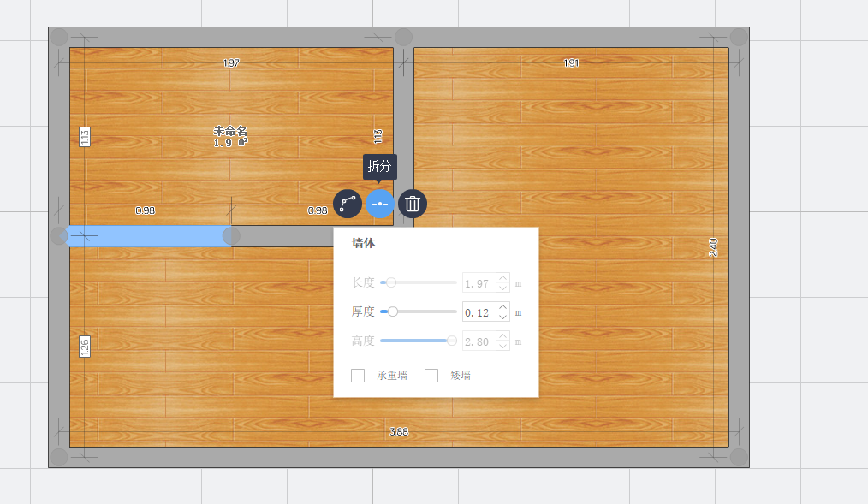Select the 未命名 room label
The image size is (868, 504).
tap(230, 131)
